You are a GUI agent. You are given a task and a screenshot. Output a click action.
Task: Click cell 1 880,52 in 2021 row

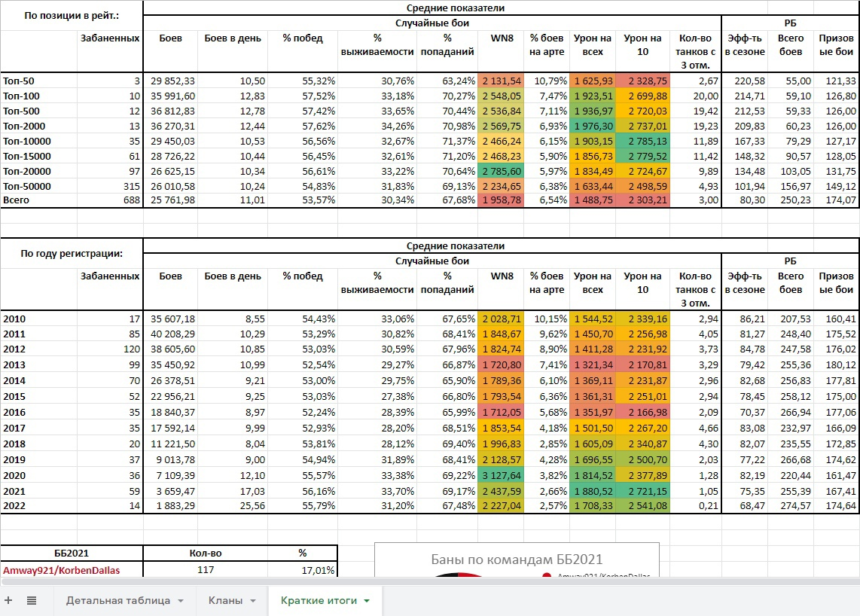coord(593,492)
